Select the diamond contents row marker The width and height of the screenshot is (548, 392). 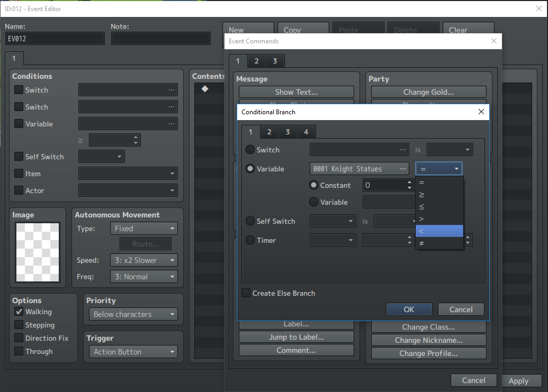tap(205, 89)
